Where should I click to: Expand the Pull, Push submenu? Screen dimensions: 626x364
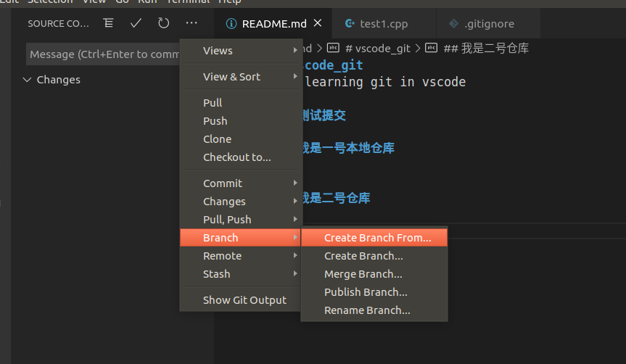[241, 220]
